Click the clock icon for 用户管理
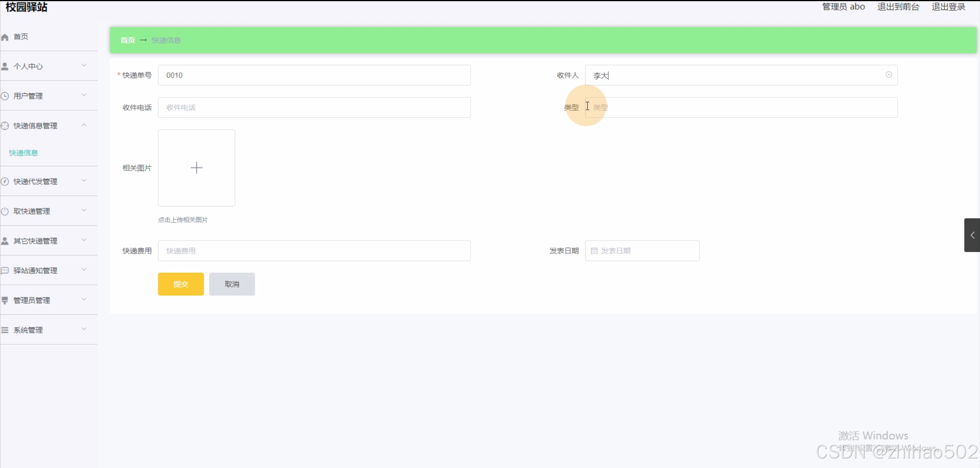Viewport: 980px width, 468px height. (x=5, y=96)
